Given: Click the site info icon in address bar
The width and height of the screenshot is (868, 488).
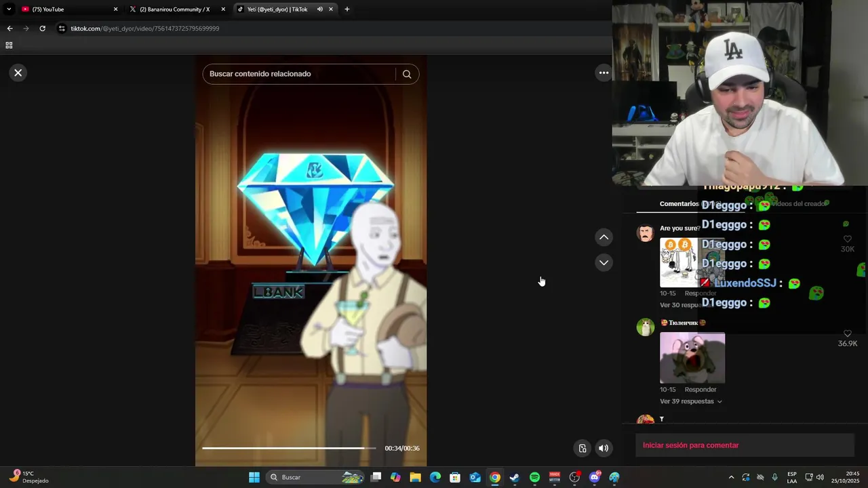Looking at the screenshot, I should pos(62,28).
